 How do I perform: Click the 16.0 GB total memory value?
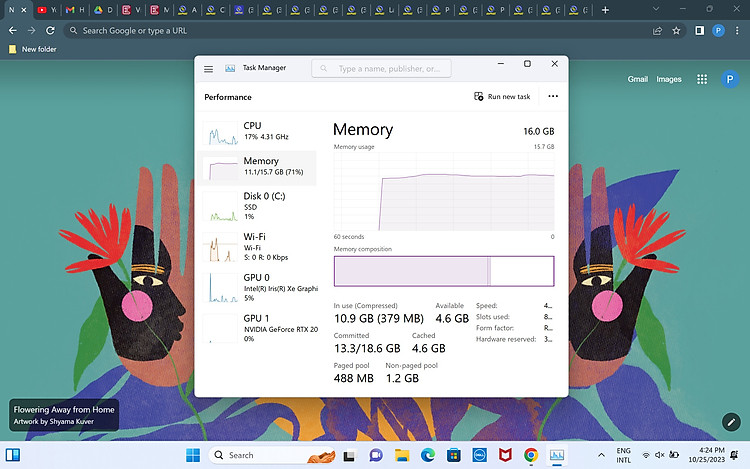[539, 131]
